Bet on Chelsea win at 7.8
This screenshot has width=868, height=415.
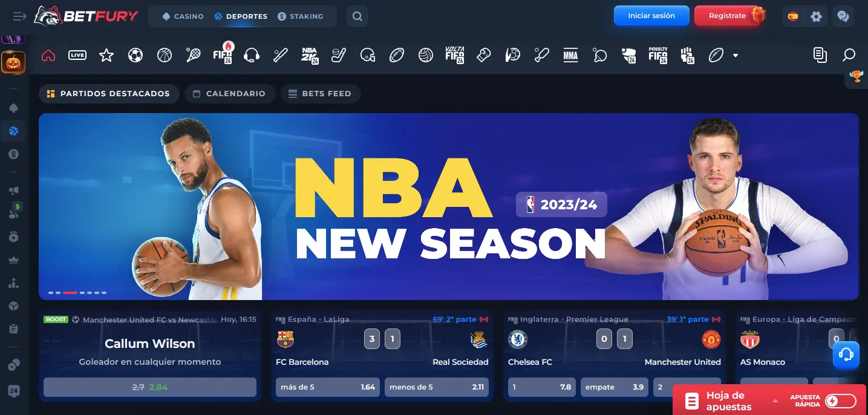[542, 387]
